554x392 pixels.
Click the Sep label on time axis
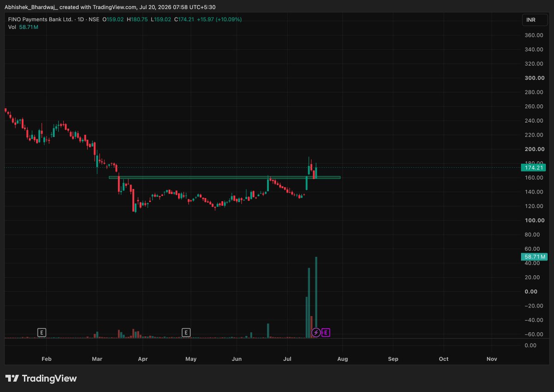(393, 359)
